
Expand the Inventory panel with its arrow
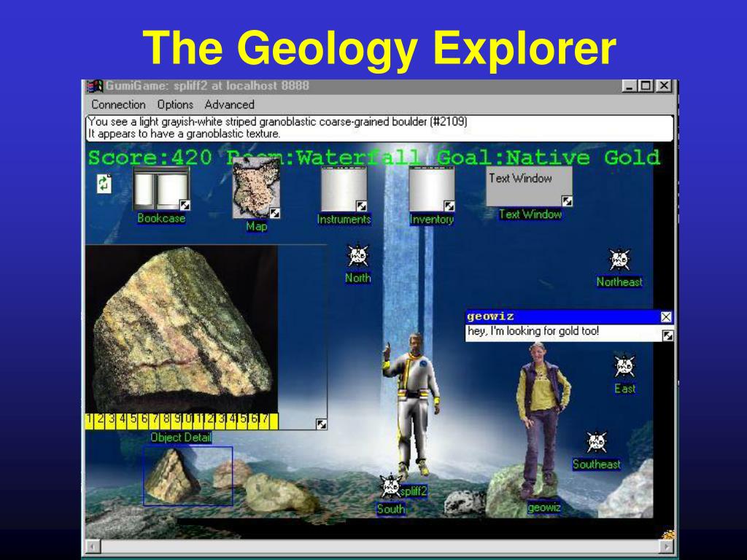pos(449,206)
